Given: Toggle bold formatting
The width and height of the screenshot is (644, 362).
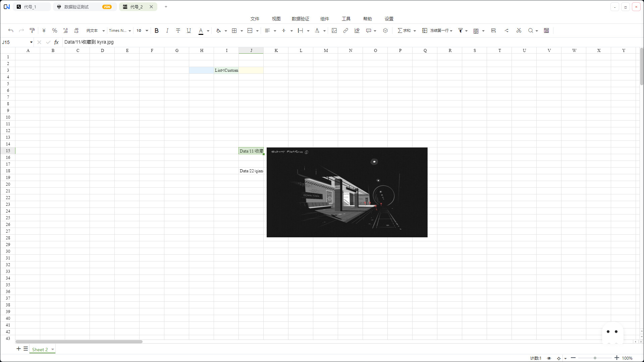Looking at the screenshot, I should pyautogui.click(x=157, y=31).
